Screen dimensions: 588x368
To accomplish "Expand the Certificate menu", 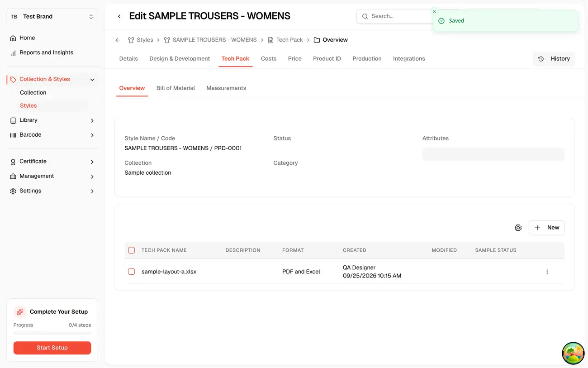I will pyautogui.click(x=92, y=162).
